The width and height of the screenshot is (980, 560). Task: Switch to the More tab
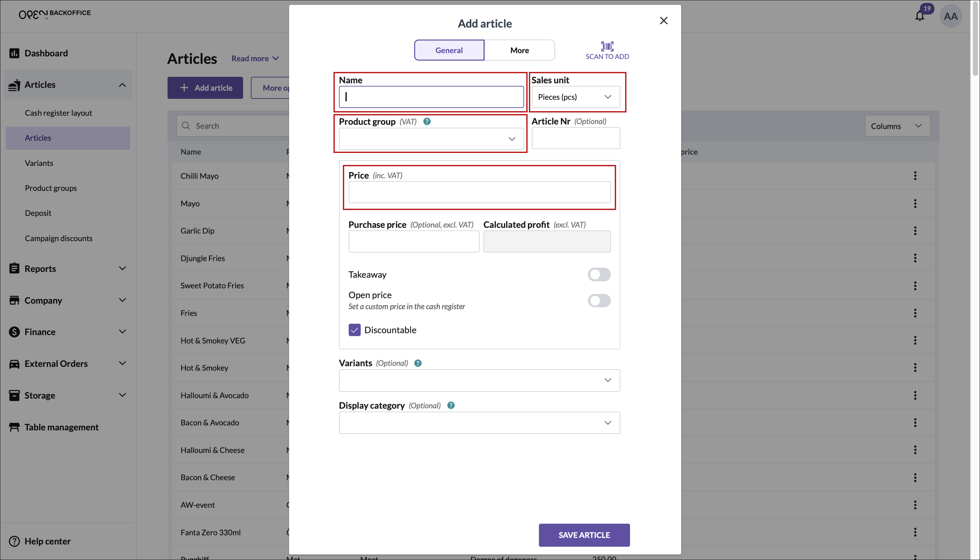tap(519, 50)
